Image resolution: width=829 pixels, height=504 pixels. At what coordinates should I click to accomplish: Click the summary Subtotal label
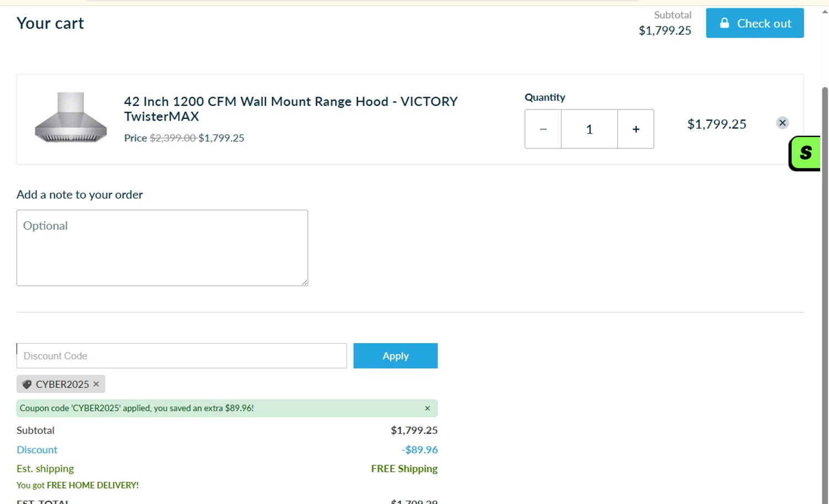35,431
